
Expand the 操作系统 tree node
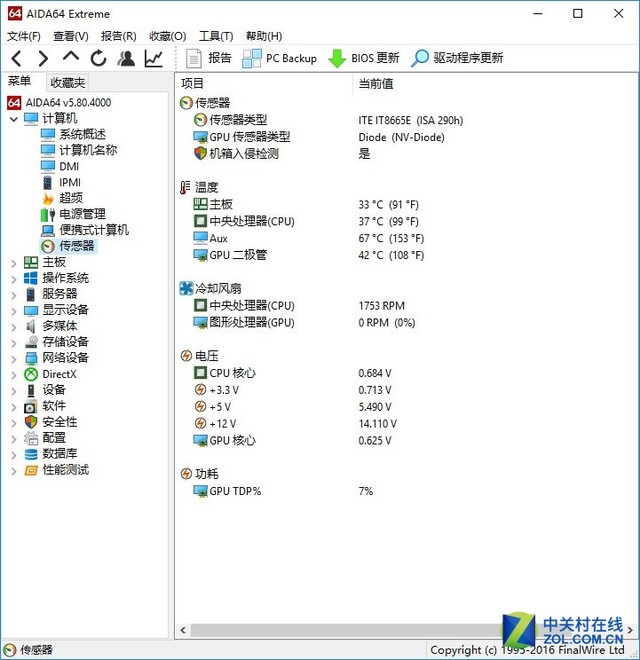(x=13, y=279)
